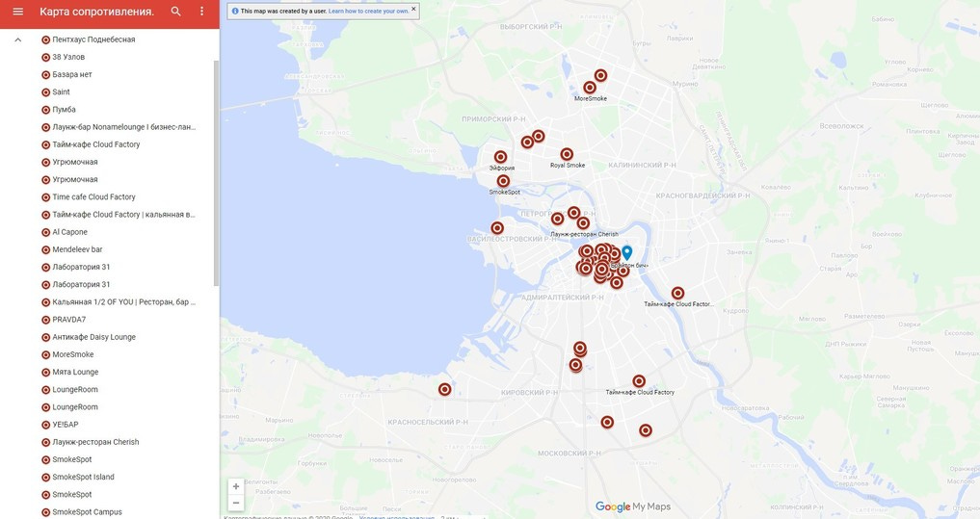980x519 pixels.
Task: Click the Google My Maps logo
Action: (x=632, y=506)
